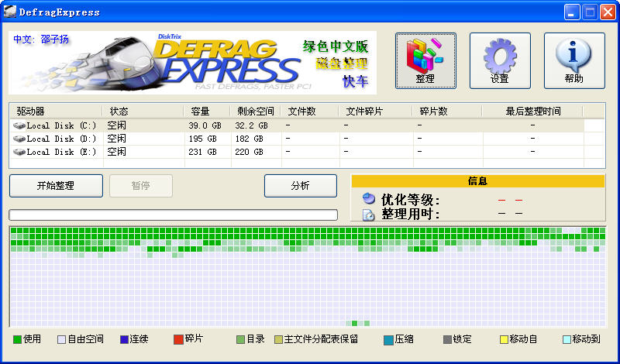620x364 pixels.
Task: Click the red 碎片 legend swatch
Action: [178, 339]
